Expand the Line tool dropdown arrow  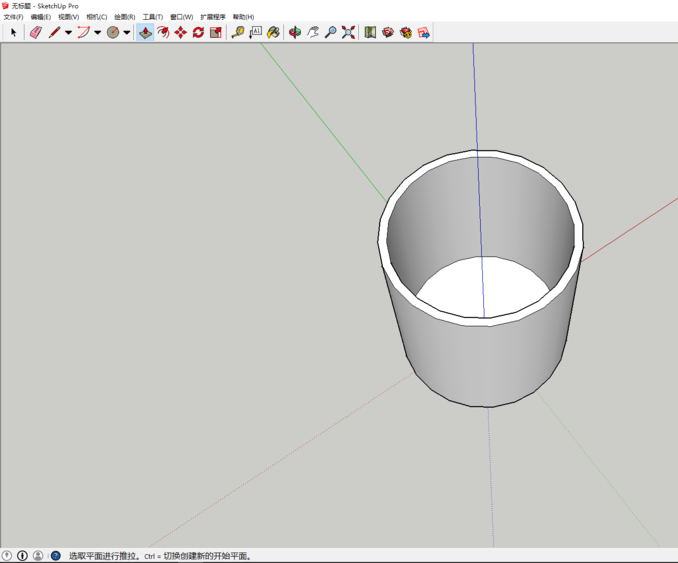68,32
